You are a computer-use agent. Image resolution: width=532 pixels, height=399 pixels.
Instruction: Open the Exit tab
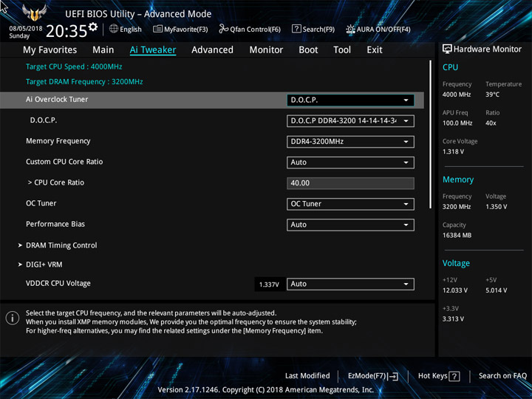tap(375, 50)
